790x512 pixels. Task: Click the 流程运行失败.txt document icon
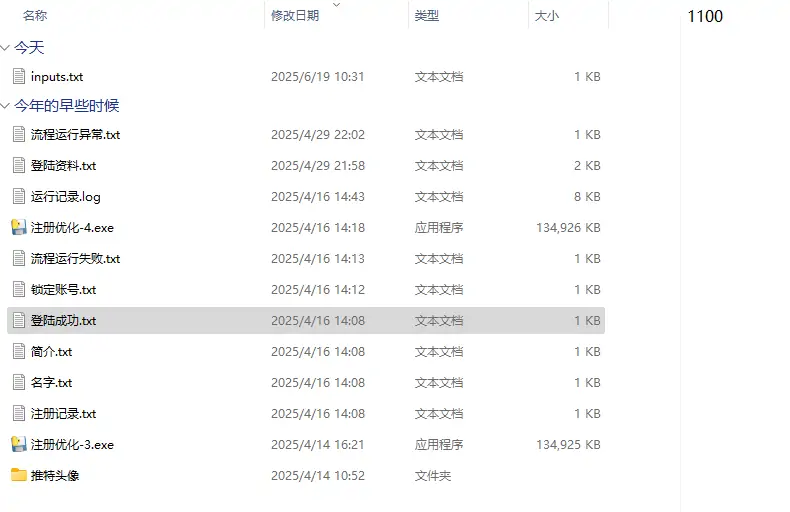(19, 259)
